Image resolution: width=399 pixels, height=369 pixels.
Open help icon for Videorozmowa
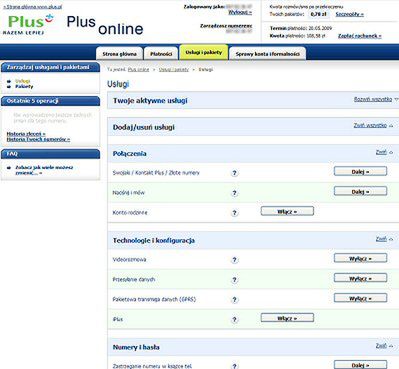[x=235, y=260]
